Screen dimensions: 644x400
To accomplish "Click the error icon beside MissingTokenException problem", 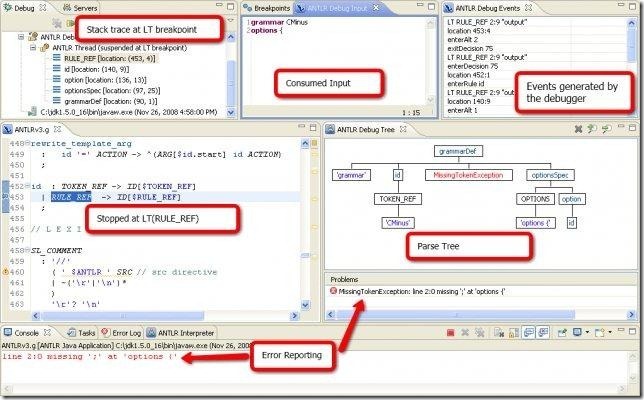I will click(x=333, y=291).
